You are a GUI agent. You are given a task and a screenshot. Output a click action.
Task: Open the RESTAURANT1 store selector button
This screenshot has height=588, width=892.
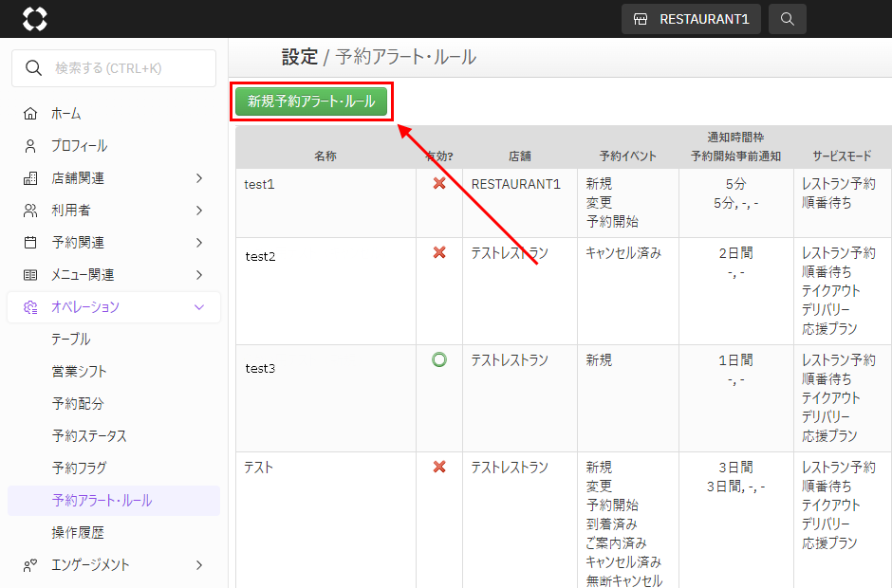coord(691,19)
